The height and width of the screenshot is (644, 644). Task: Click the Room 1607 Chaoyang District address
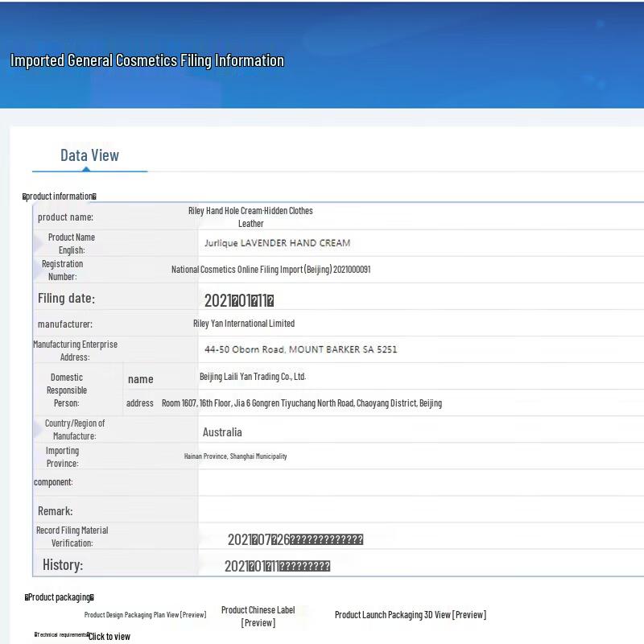click(x=301, y=403)
